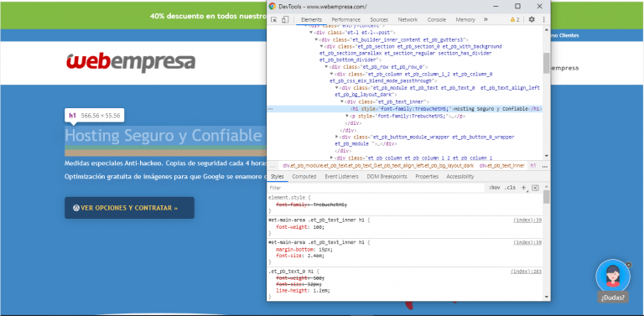Show more DevTools tabs via chevron
The width and height of the screenshot is (644, 316).
(486, 19)
